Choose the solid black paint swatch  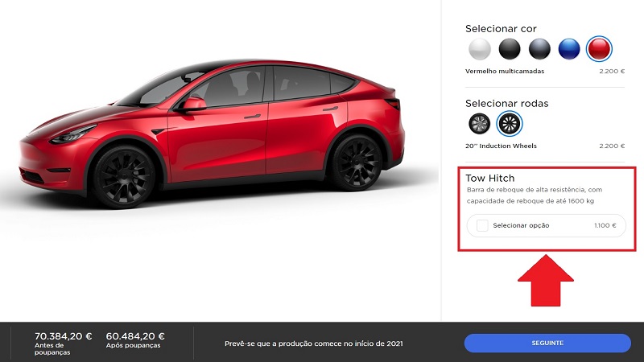point(510,49)
